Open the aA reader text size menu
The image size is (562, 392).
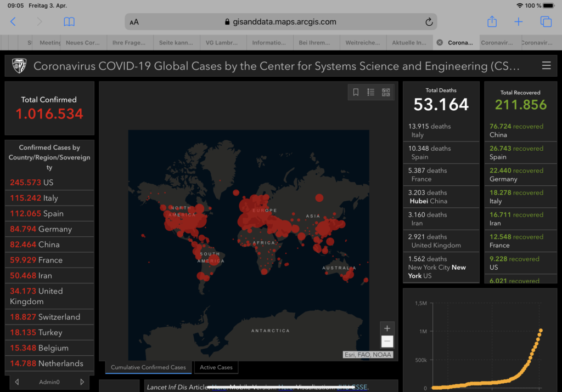pyautogui.click(x=134, y=22)
